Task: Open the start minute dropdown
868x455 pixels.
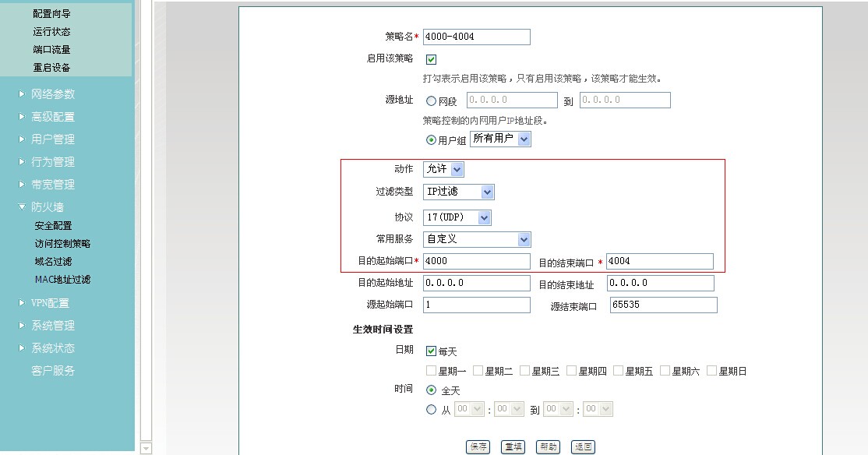Action: coord(509,409)
